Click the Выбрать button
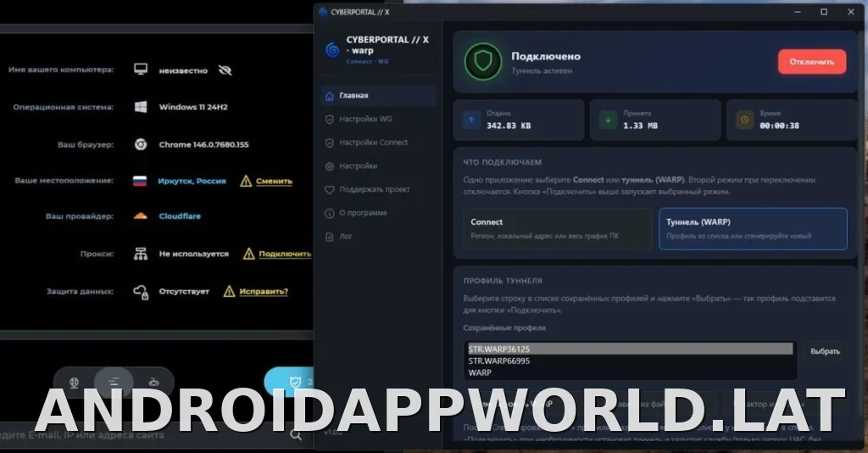This screenshot has width=868, height=453. (825, 351)
